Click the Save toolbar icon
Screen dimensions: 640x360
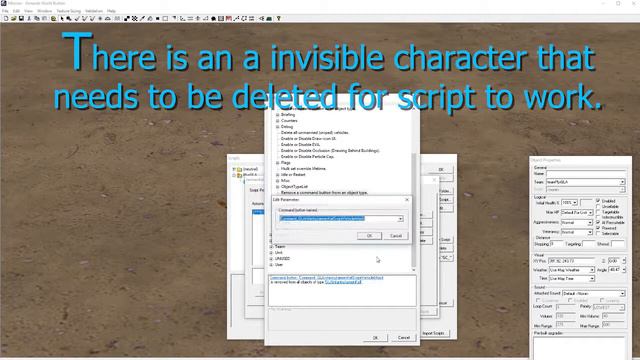21,18
